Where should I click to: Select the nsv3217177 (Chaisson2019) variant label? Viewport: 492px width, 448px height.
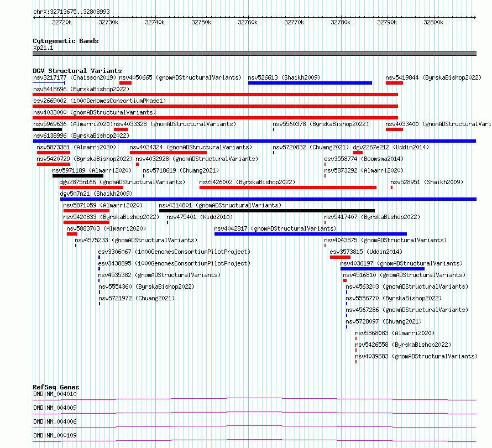click(x=75, y=77)
